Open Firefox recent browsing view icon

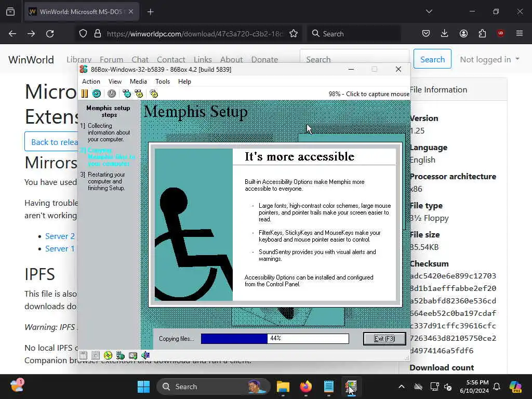pos(10,11)
